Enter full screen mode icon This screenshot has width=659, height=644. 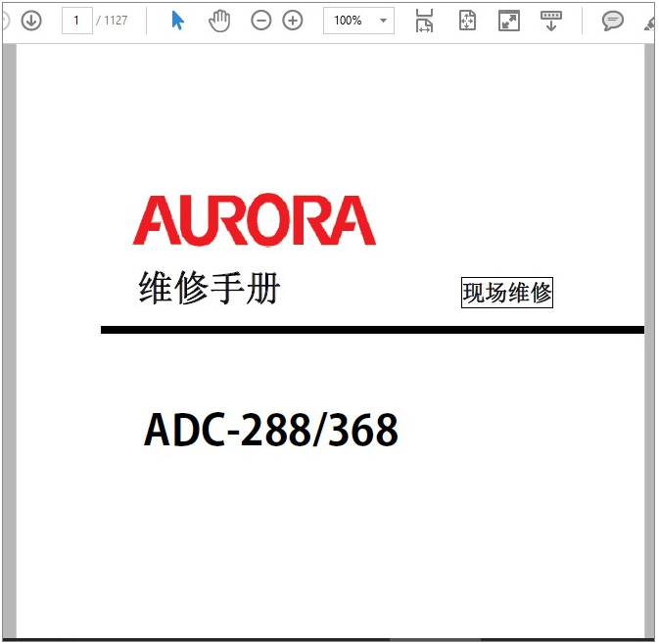pyautogui.click(x=509, y=21)
